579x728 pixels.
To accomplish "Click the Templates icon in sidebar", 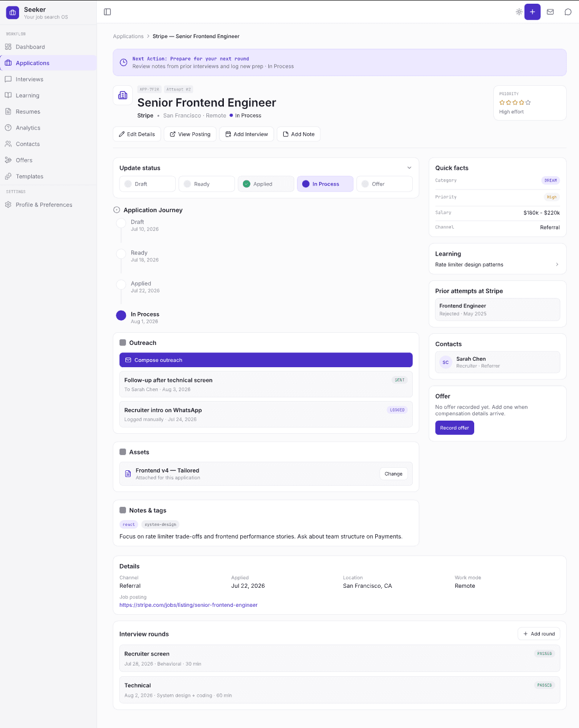I will [8, 176].
